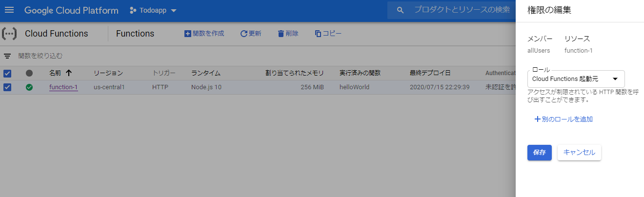Open the Todoapp project selector dropdown

tap(153, 10)
